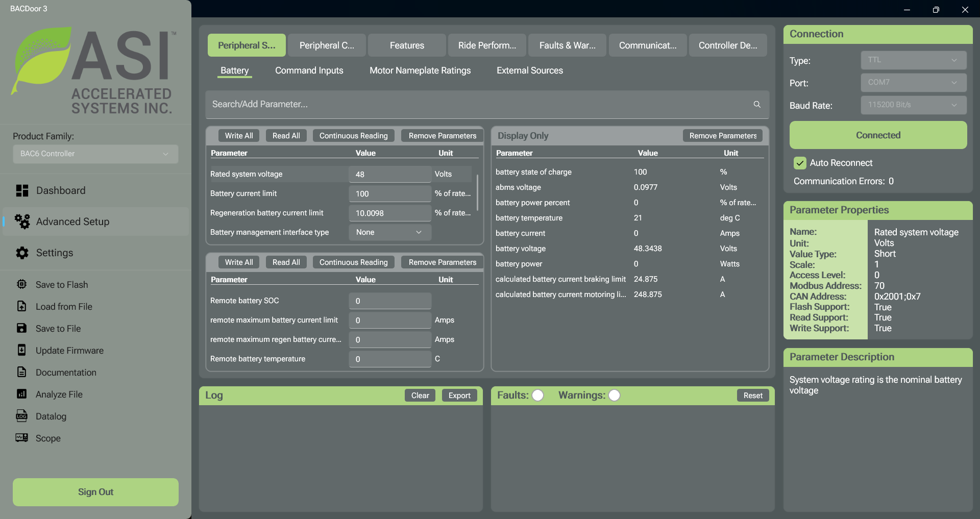Viewport: 980px width, 519px height.
Task: Click the Warnings indicator circle
Action: tap(614, 396)
